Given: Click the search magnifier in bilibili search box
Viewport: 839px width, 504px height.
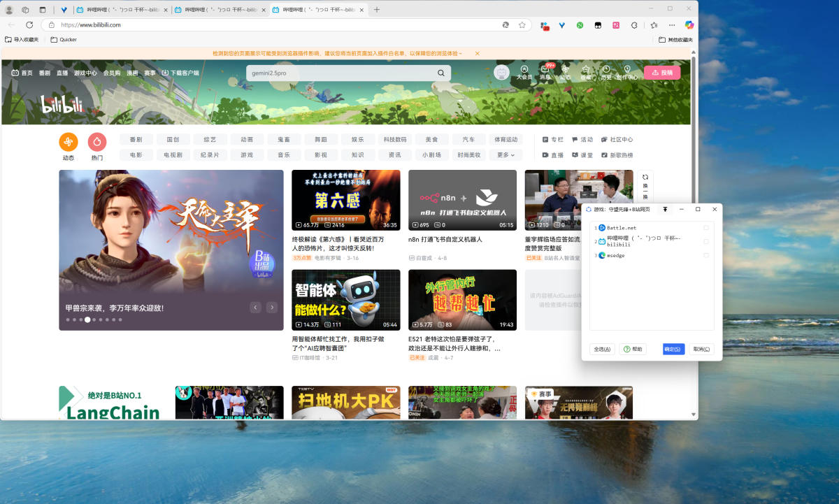Looking at the screenshot, I should (x=441, y=73).
